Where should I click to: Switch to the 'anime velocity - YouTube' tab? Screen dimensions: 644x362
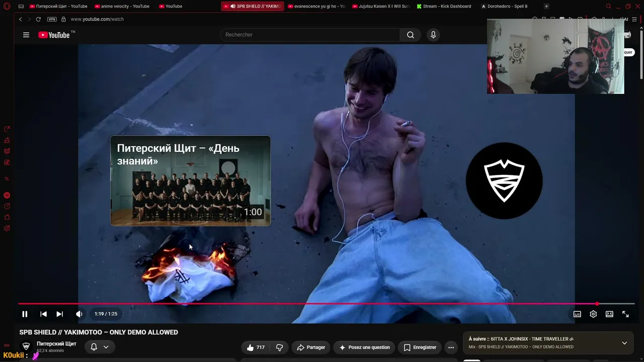(x=122, y=7)
